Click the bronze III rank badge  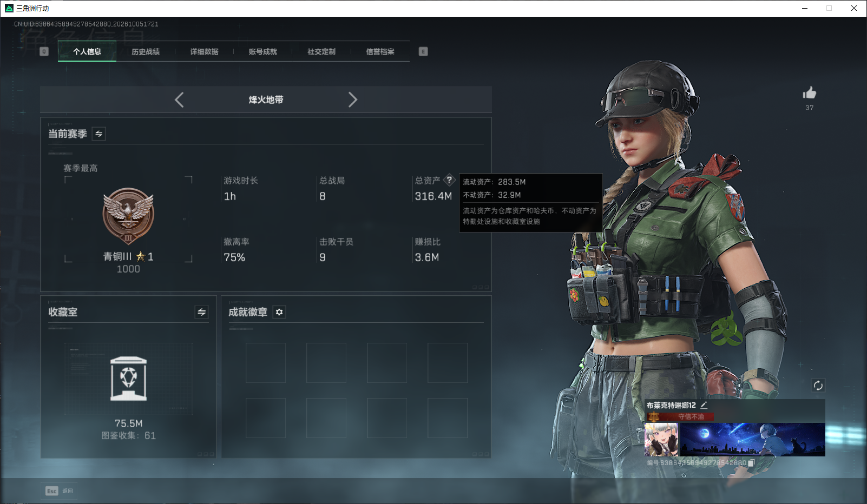[128, 216]
